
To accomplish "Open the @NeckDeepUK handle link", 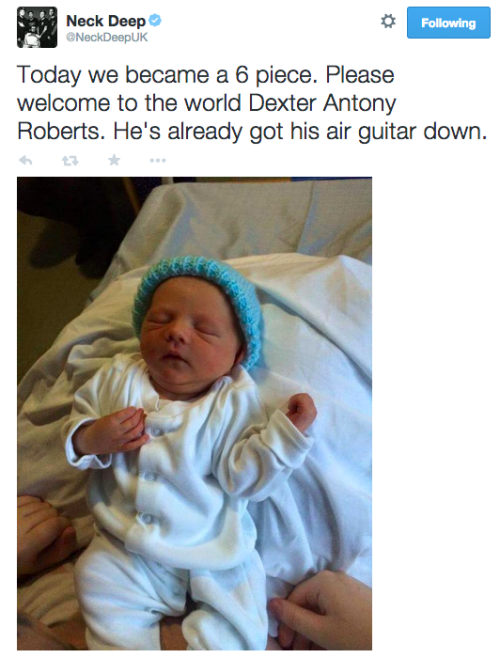I will pyautogui.click(x=107, y=37).
